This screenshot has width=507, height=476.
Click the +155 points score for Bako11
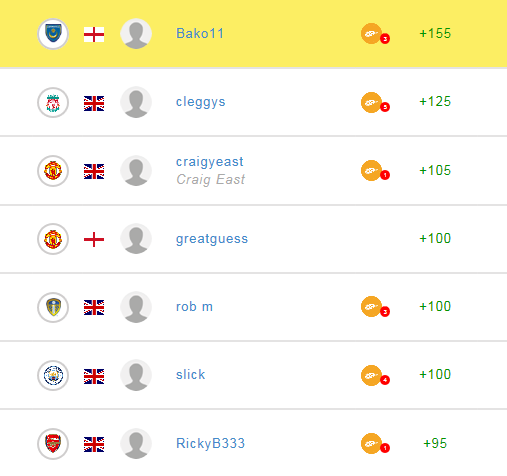pos(435,33)
